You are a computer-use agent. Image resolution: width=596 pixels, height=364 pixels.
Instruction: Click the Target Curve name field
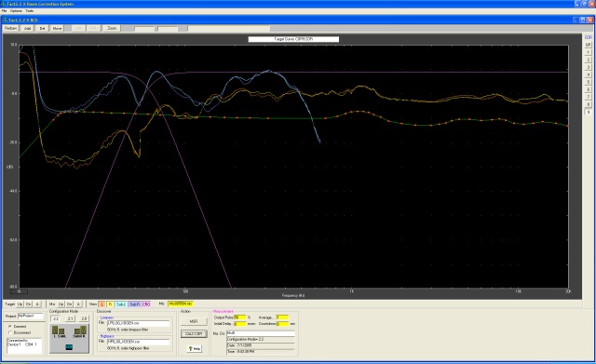293,39
